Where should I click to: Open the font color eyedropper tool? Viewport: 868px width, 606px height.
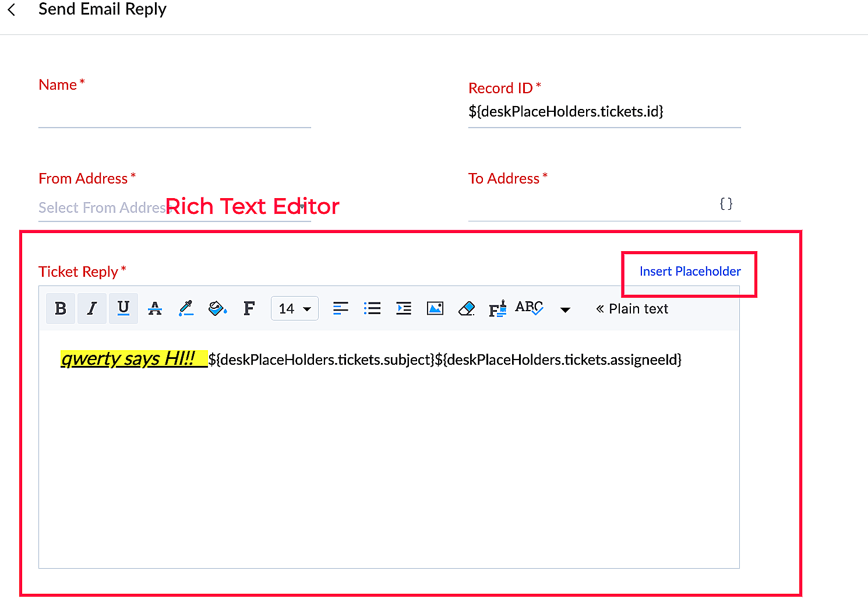186,308
